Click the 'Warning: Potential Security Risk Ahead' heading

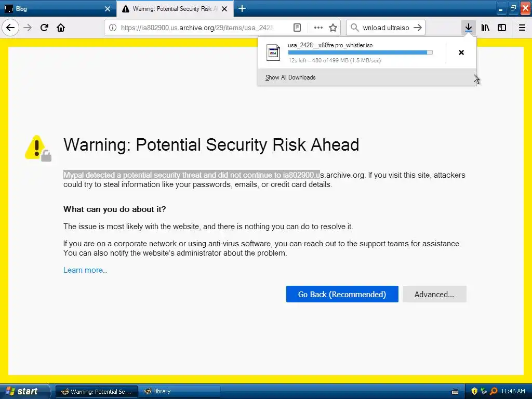click(x=211, y=144)
